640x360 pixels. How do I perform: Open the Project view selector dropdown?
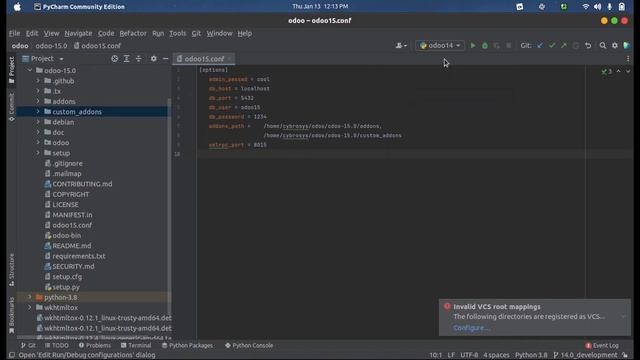[43, 59]
